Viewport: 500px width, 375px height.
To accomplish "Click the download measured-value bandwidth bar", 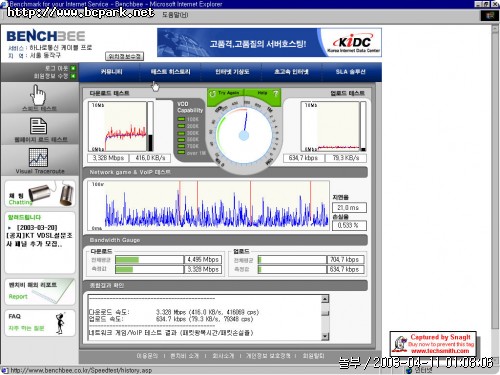I will [150, 269].
